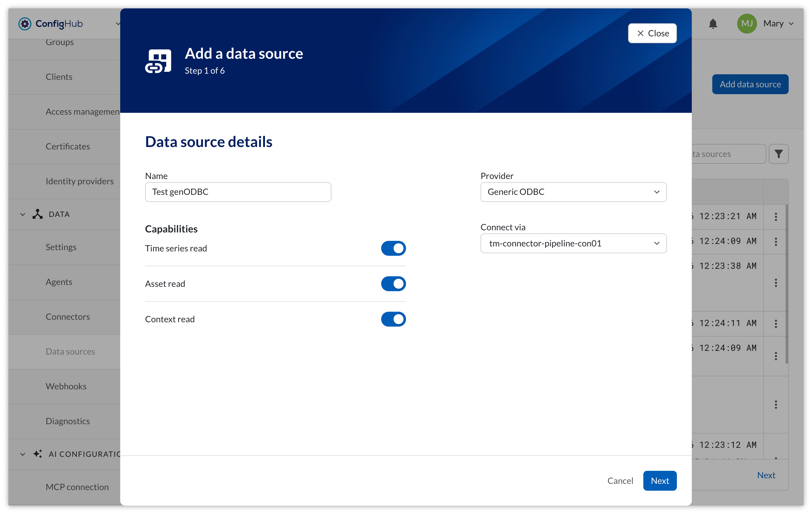Viewport: 812px width, 514px height.
Task: Click the notifications bell icon
Action: pyautogui.click(x=713, y=24)
